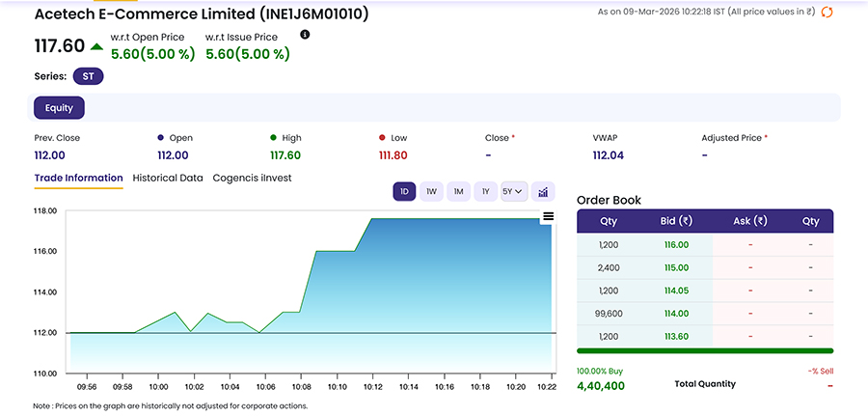Click the timestamp As on 09-Mar-2026
868x416 pixels.
(706, 12)
